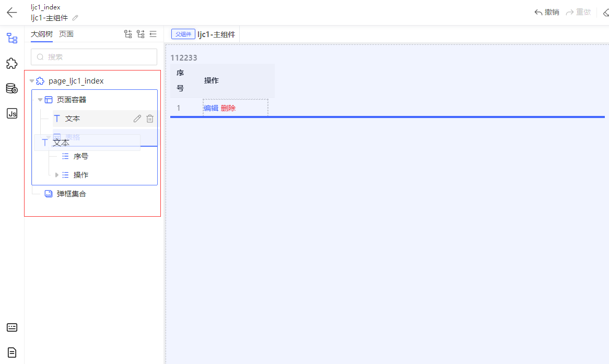
Task: Click the page_ljc1_index puzzle icon
Action: [40, 81]
